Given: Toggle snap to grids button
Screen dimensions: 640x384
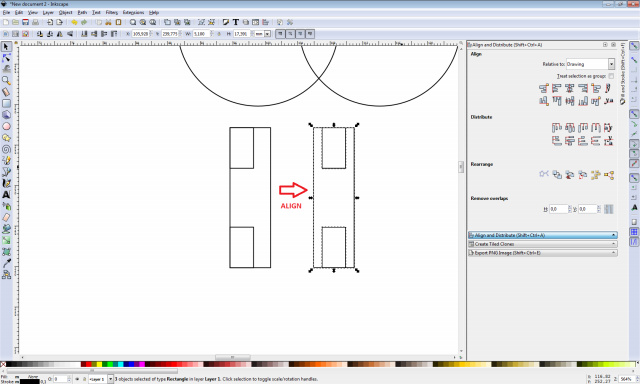Looking at the screenshot, I should tap(634, 232).
